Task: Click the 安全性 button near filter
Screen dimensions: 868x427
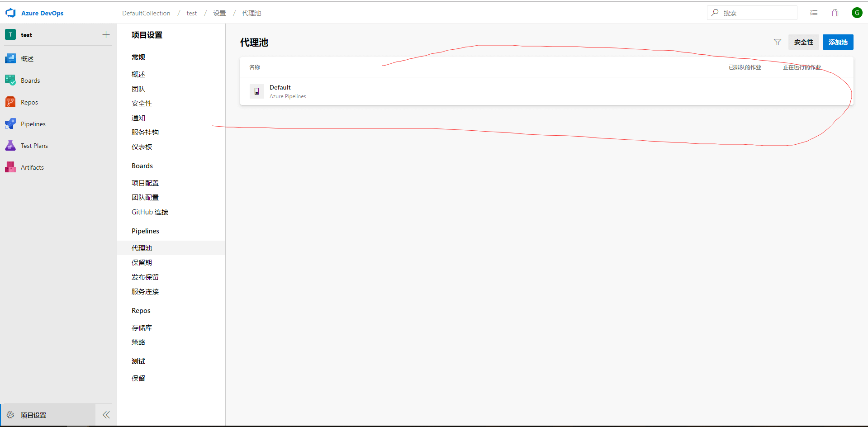Action: pyautogui.click(x=803, y=42)
